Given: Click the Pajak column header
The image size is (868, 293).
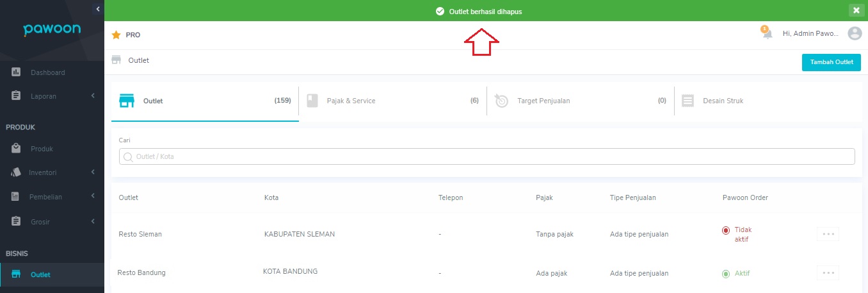Looking at the screenshot, I should click(x=544, y=197).
